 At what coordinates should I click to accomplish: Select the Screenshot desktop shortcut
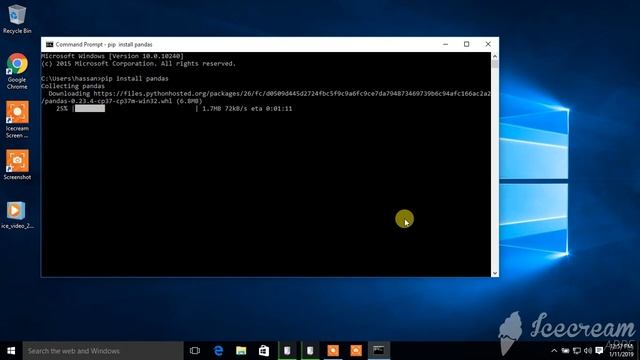tap(17, 165)
